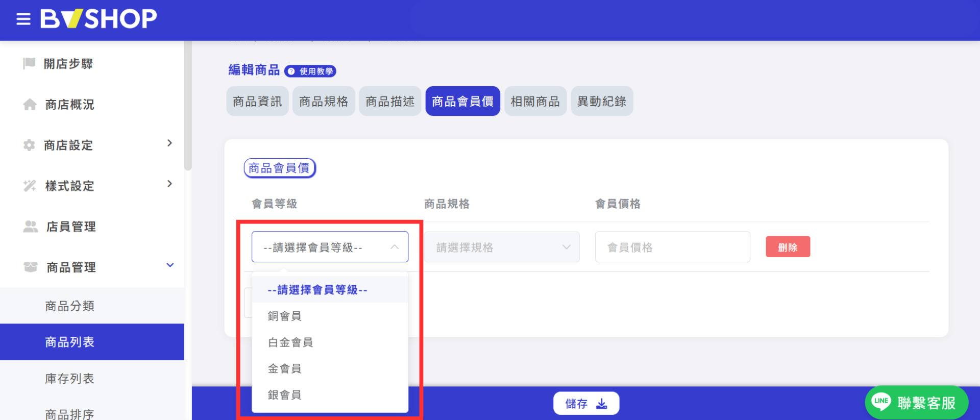Open the hamburger menu icon

[23, 19]
